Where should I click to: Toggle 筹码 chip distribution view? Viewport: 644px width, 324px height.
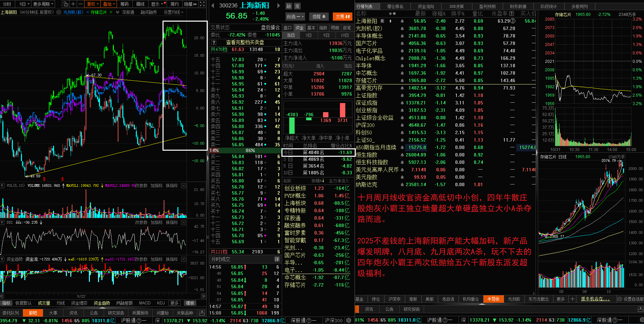pos(125,4)
